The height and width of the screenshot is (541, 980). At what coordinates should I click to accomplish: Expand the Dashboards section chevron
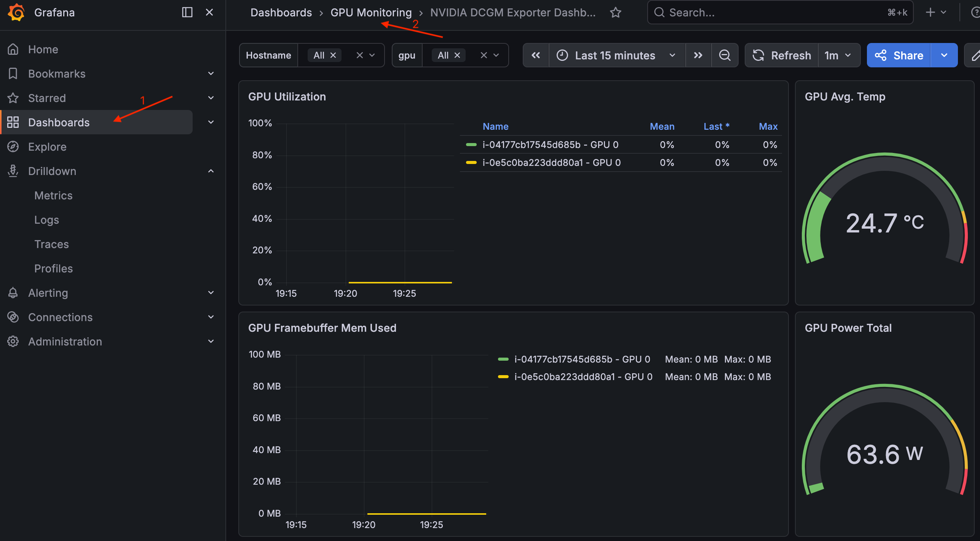click(211, 122)
